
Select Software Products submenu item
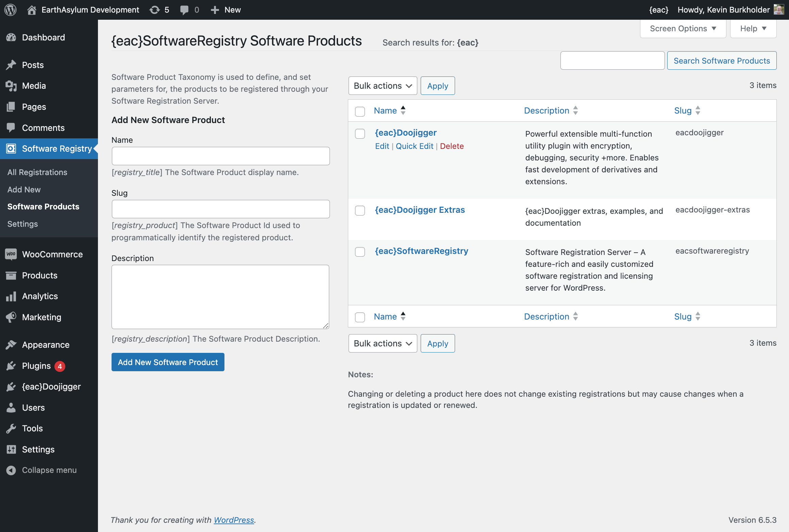[x=43, y=207]
